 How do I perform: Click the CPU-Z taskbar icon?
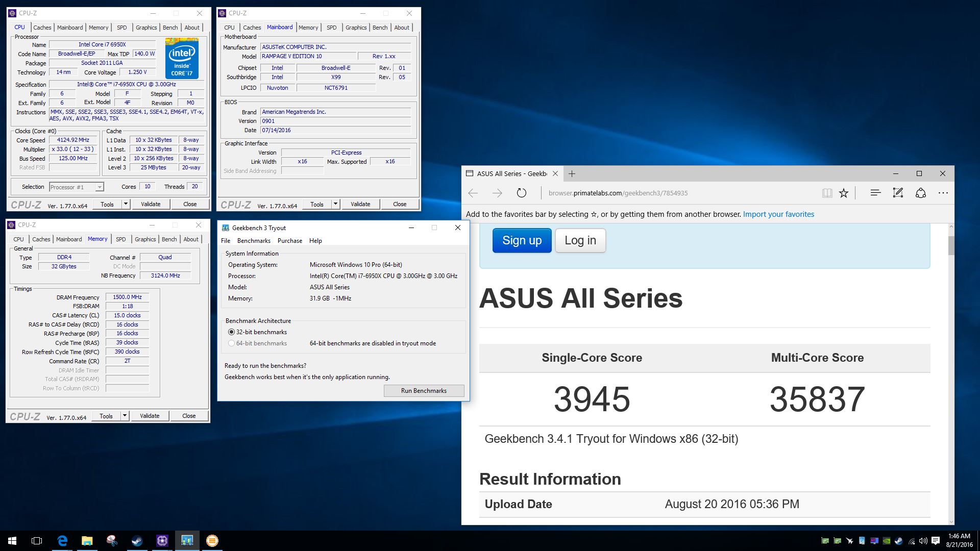[162, 541]
